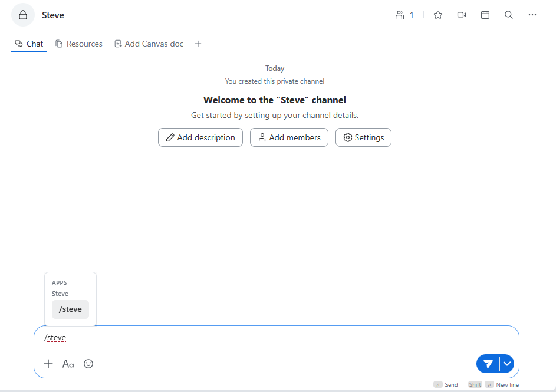Viewport: 556px width, 392px height.
Task: Click the "You created this private channel" text
Action: click(x=274, y=81)
